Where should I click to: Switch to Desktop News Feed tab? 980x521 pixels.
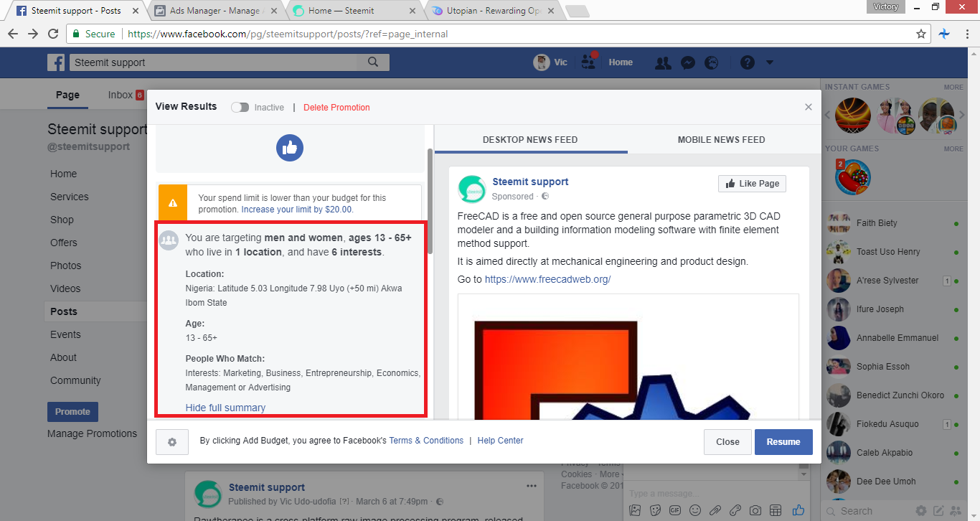[x=530, y=140]
